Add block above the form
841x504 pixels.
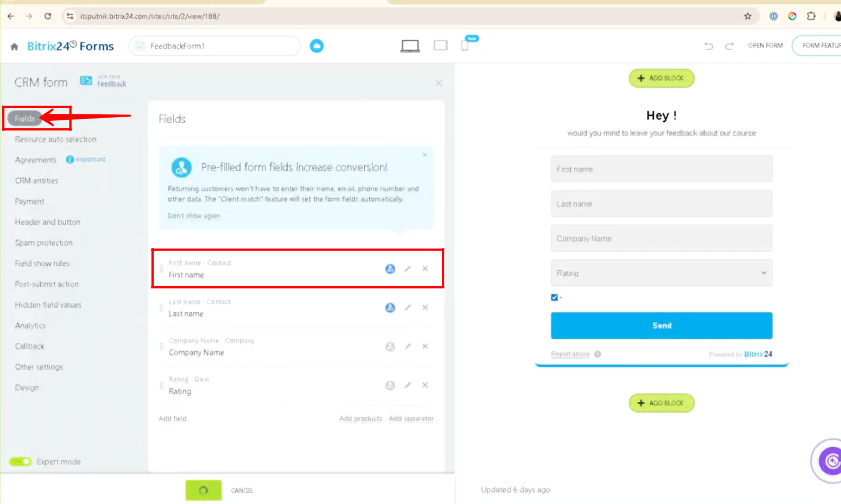pos(661,78)
